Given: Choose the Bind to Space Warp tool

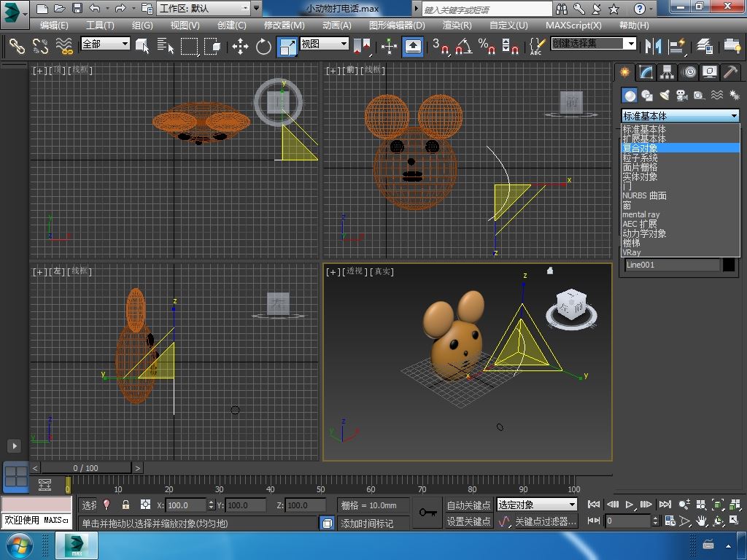Looking at the screenshot, I should tap(64, 46).
